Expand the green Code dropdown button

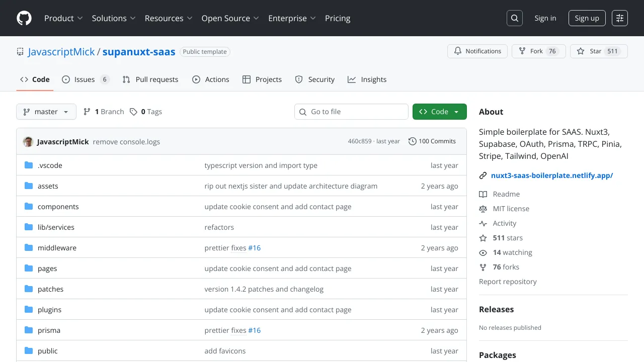[x=439, y=112]
